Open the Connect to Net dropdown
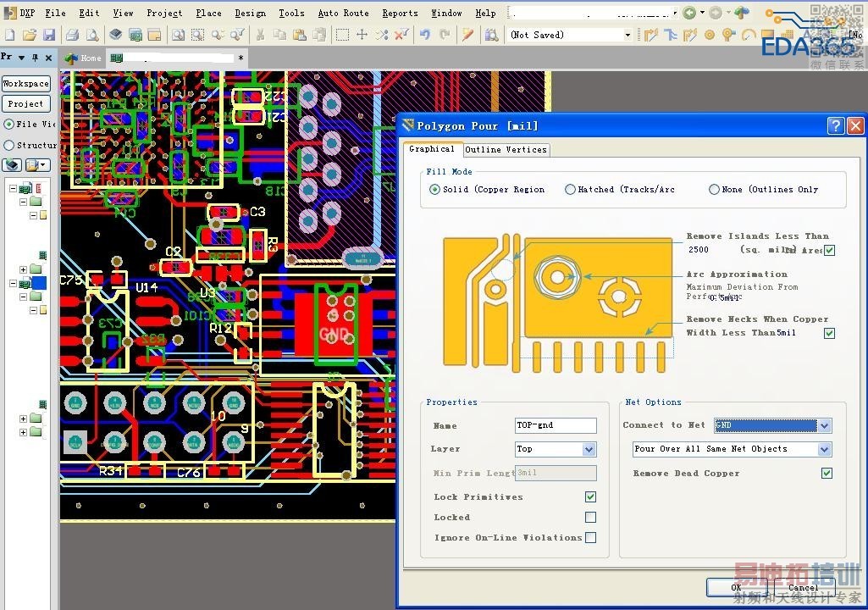The height and width of the screenshot is (610, 868). click(x=824, y=425)
